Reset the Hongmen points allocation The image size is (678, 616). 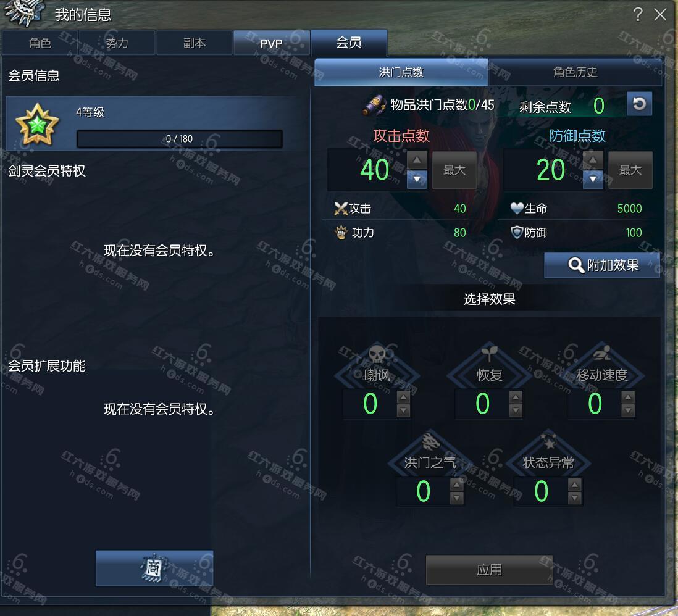639,104
